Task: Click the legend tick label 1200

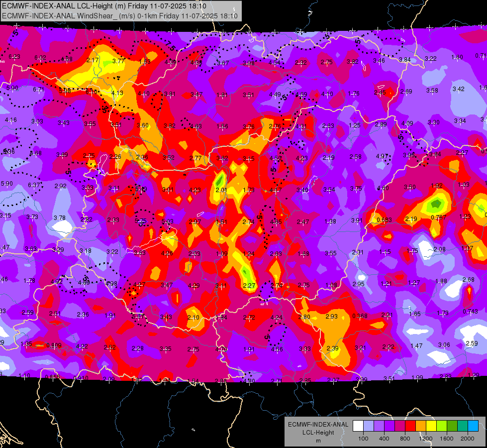Action: (425, 439)
